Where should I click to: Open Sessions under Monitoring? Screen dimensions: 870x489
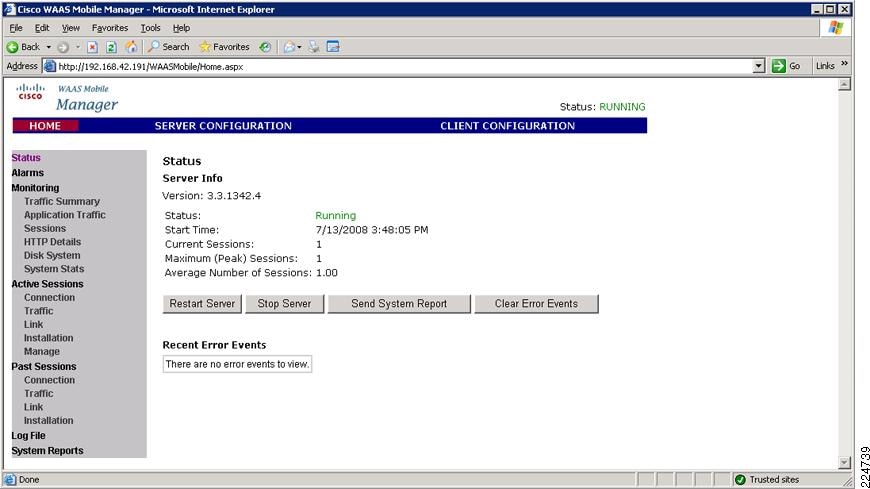tap(44, 229)
